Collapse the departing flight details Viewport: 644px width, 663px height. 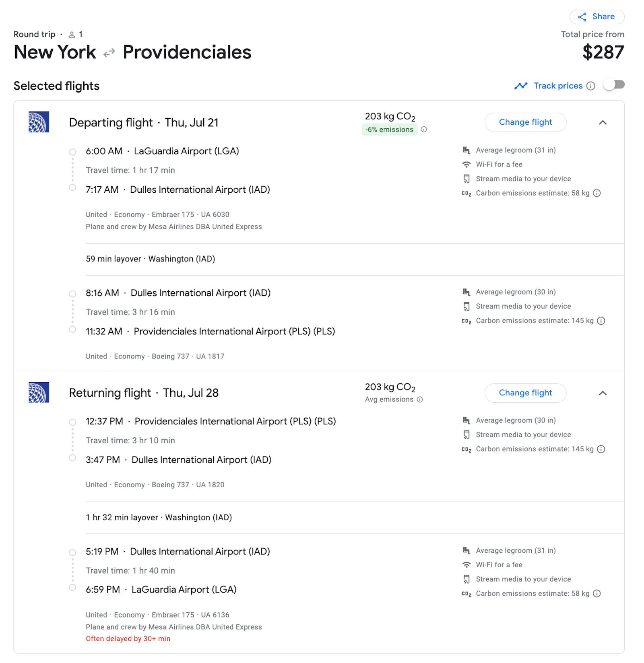point(603,122)
